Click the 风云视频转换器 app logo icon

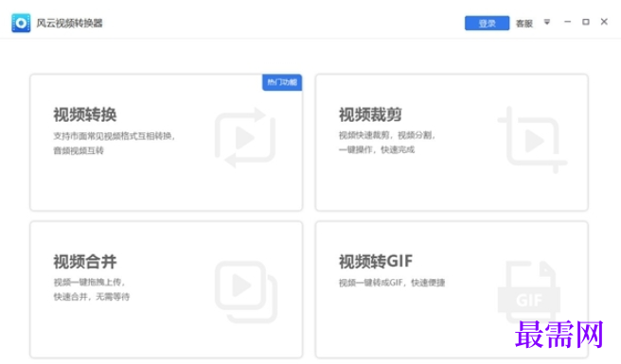coord(21,23)
